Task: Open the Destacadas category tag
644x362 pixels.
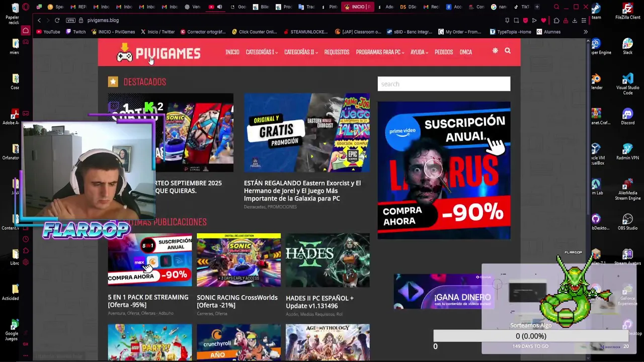Action: [x=255, y=207]
